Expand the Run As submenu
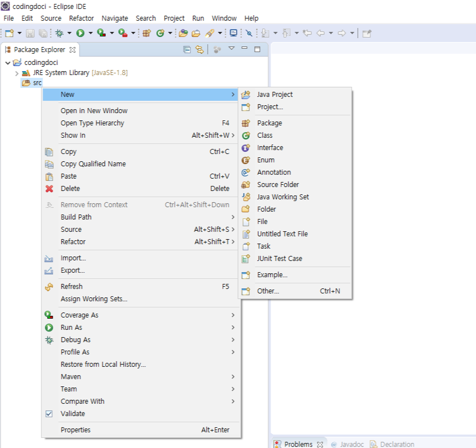This screenshot has width=476, height=448. tap(140, 328)
